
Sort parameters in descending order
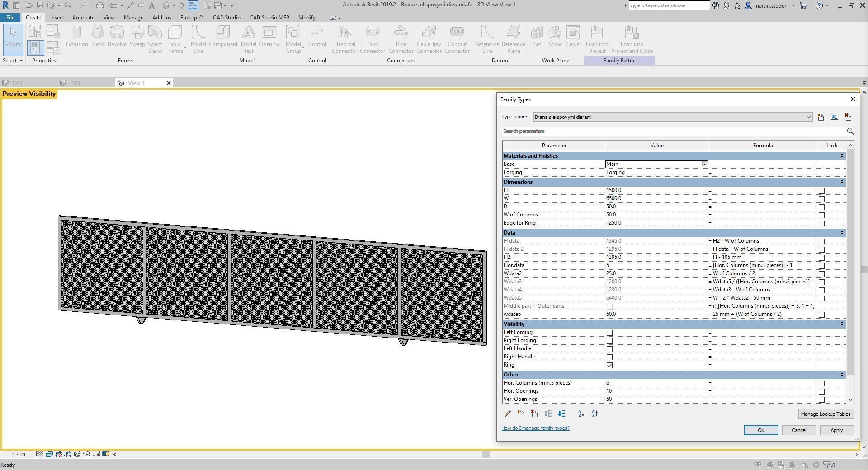594,414
